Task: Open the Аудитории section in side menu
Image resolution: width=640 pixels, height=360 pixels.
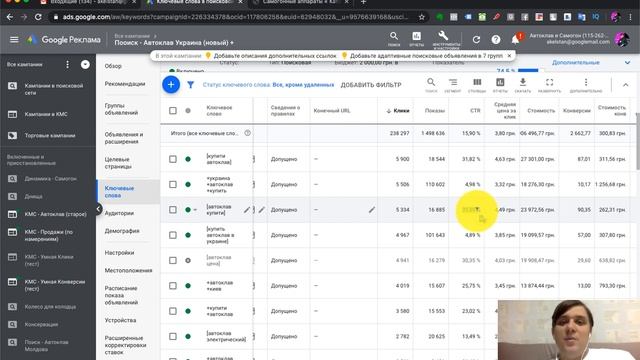Action: pos(119,213)
